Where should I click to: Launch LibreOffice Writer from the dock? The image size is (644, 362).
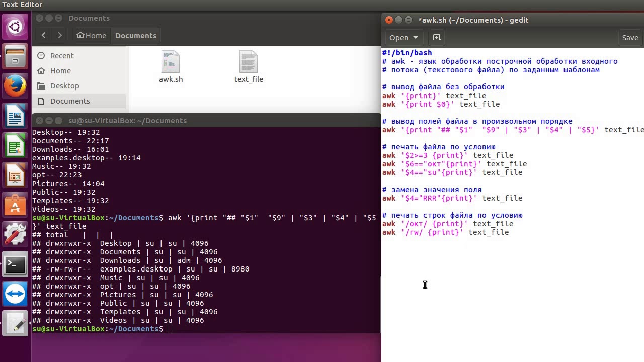15,116
